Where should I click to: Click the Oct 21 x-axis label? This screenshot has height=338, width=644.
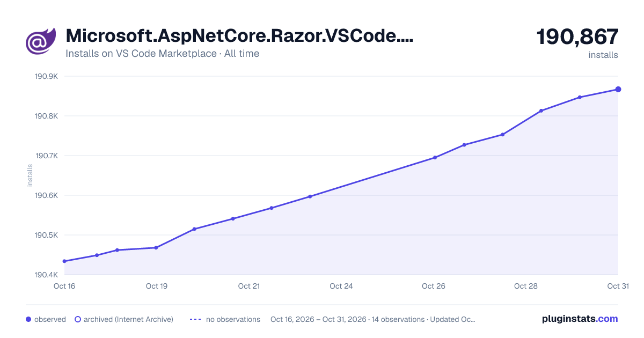tap(249, 286)
